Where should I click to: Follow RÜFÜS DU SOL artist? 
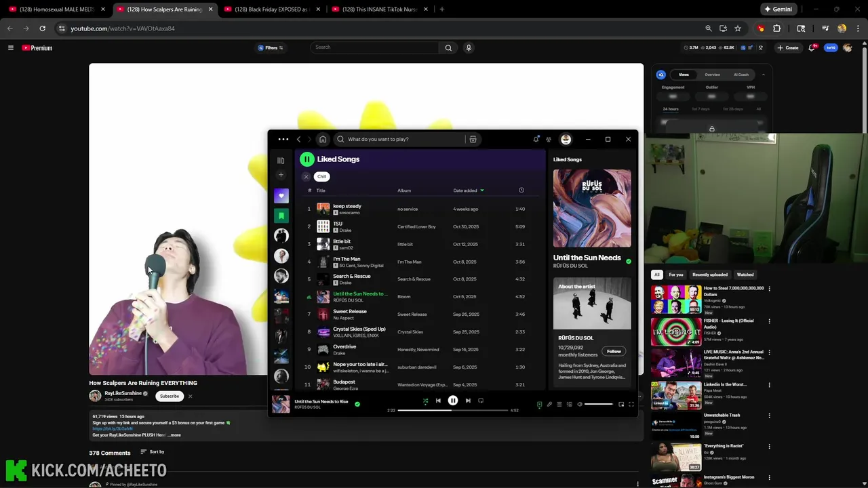[x=614, y=351]
